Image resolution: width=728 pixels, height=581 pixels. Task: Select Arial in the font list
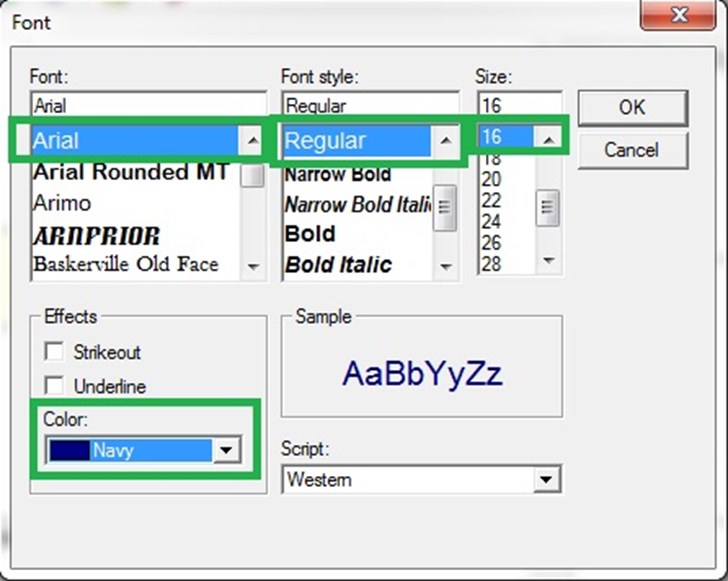[x=135, y=140]
